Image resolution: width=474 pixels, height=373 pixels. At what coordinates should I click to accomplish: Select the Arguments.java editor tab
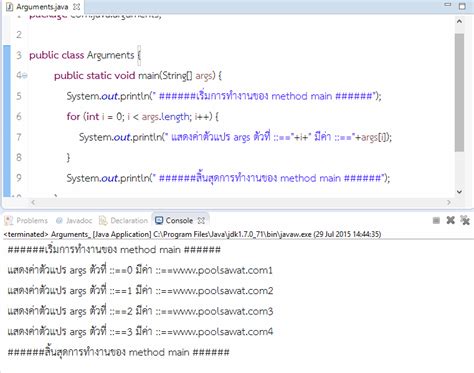point(42,7)
